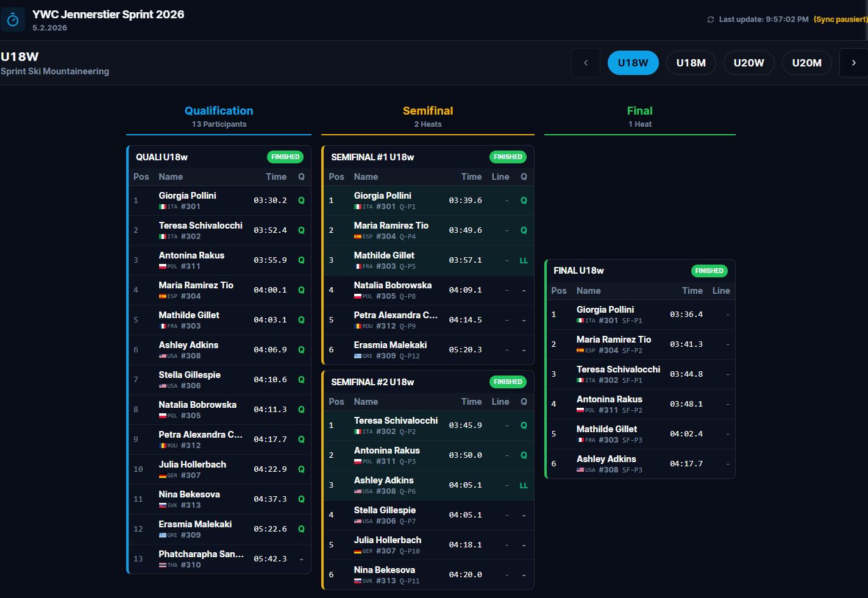
Task: Click USA flag for Ashley Adkins in Final
Action: [x=580, y=470]
